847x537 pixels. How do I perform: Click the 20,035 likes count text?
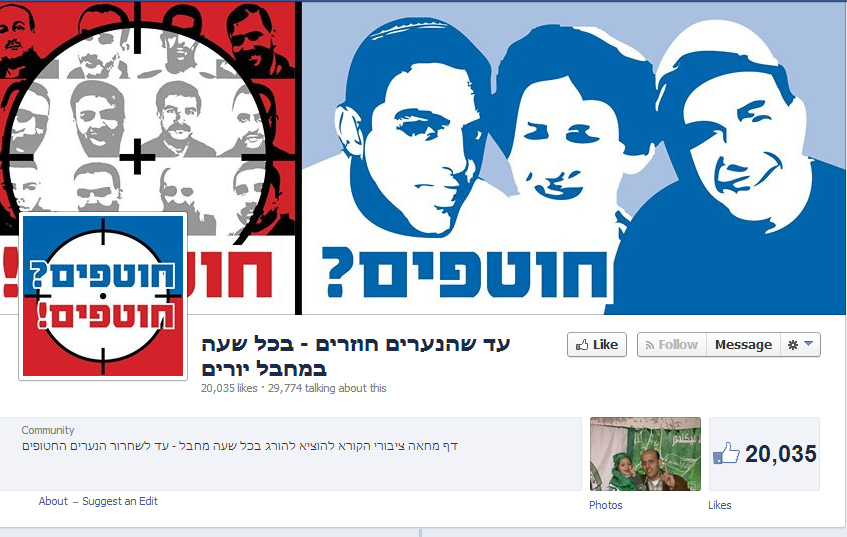pyautogui.click(x=229, y=388)
